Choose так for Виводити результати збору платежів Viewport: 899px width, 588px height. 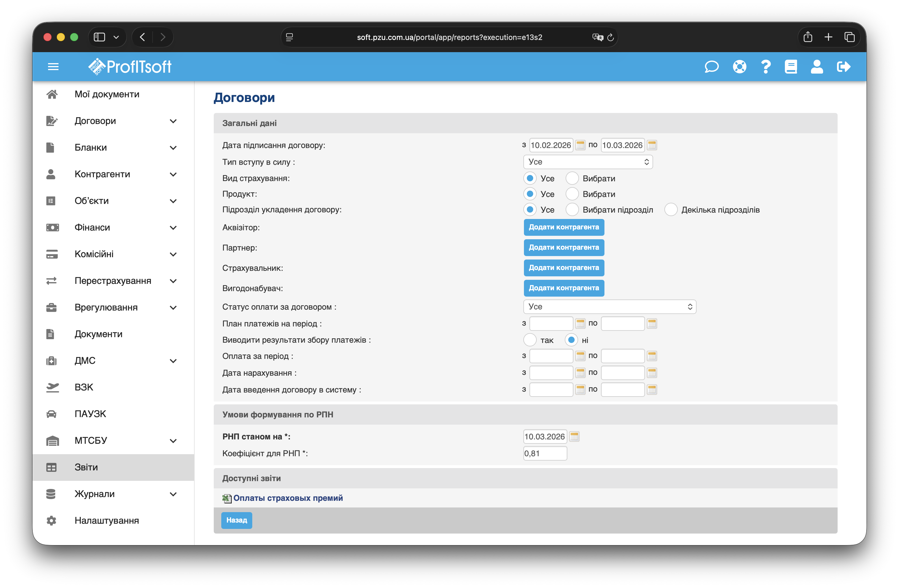click(530, 340)
